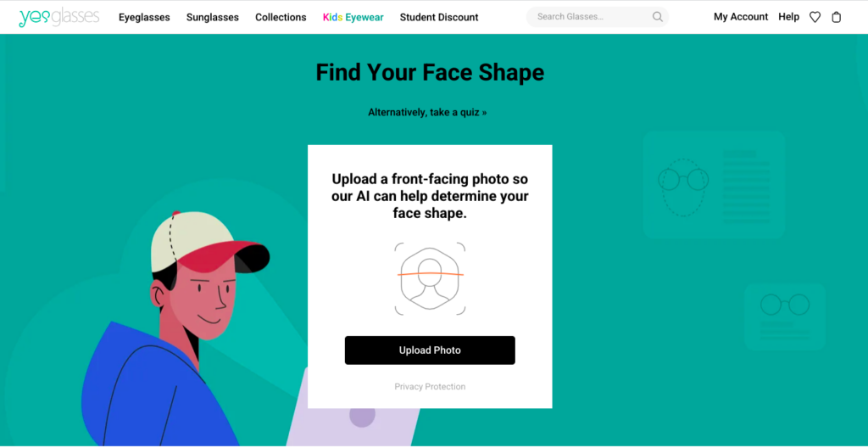
Task: Click the small glasses card illustration
Action: [x=784, y=316]
